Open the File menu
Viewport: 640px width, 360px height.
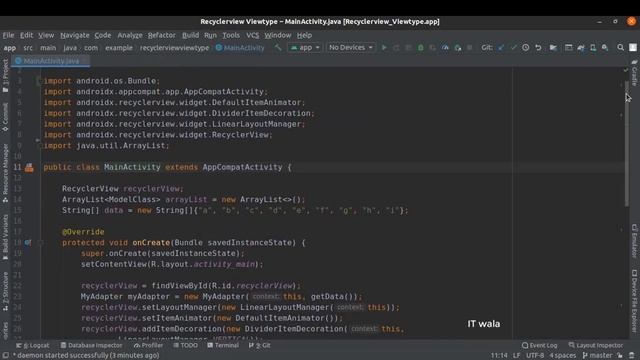click(x=8, y=35)
